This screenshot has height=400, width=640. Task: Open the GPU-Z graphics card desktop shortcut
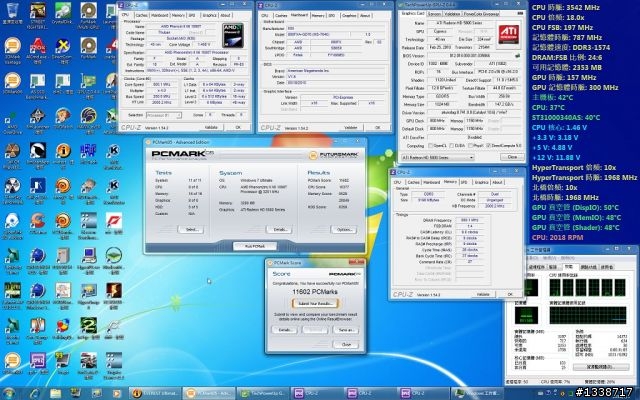coord(88,84)
